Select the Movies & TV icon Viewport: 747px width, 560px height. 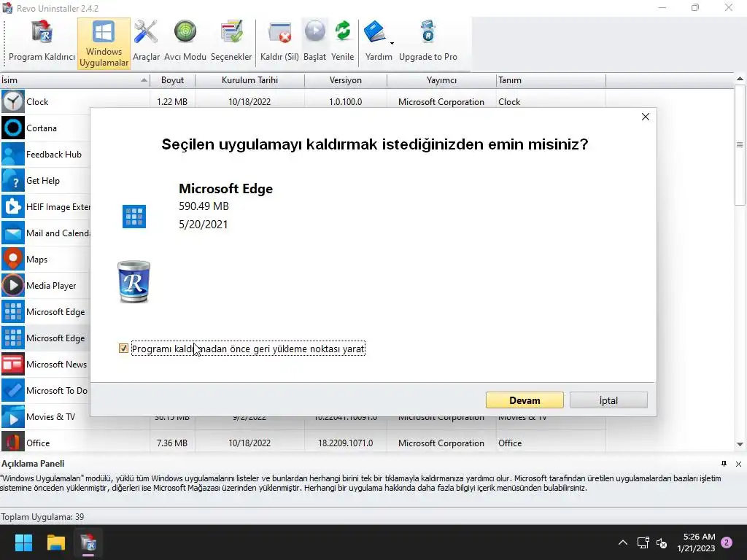pyautogui.click(x=13, y=416)
